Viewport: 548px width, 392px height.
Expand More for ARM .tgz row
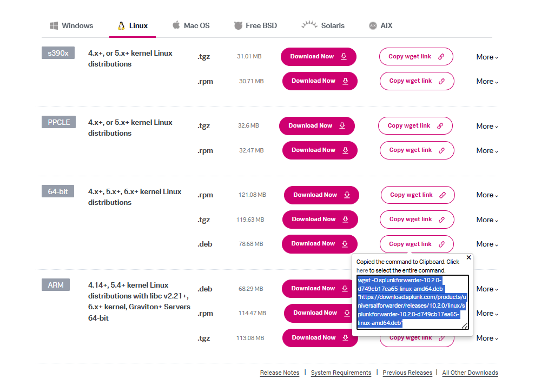pos(487,338)
